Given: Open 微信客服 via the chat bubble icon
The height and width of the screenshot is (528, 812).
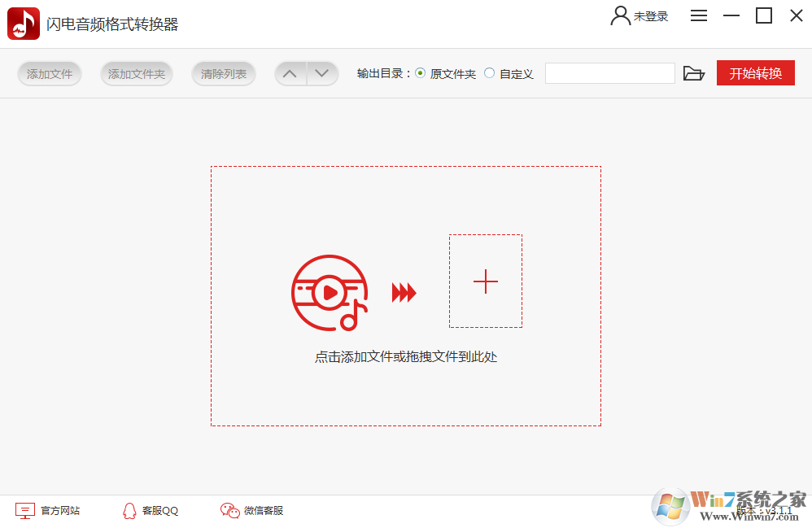Looking at the screenshot, I should (x=229, y=510).
